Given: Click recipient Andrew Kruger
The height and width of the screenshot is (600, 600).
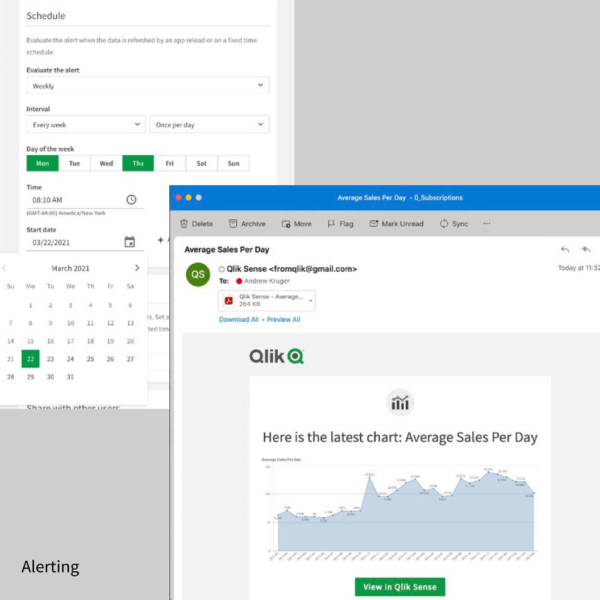Looking at the screenshot, I should [267, 281].
